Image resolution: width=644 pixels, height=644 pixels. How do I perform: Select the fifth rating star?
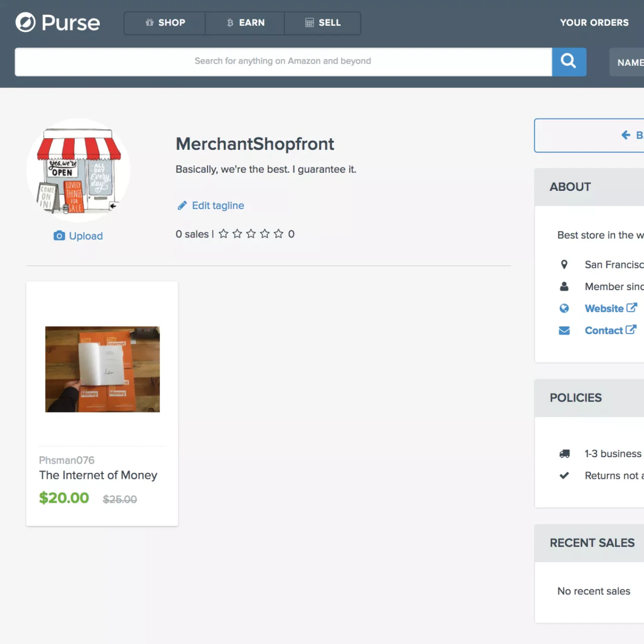click(278, 233)
